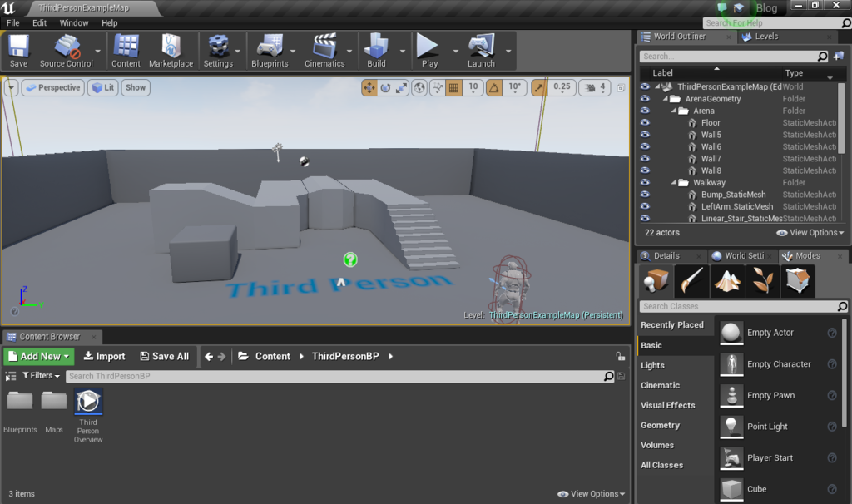Open the Window menu

(x=74, y=22)
